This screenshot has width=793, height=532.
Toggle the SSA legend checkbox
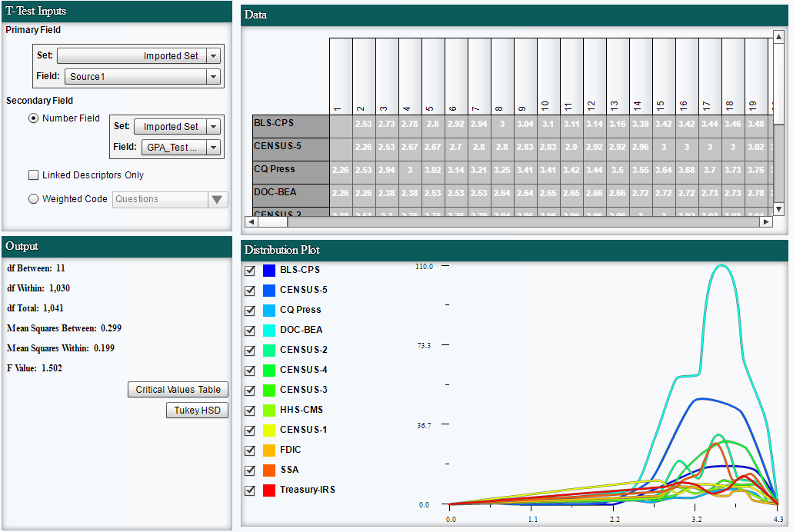250,470
